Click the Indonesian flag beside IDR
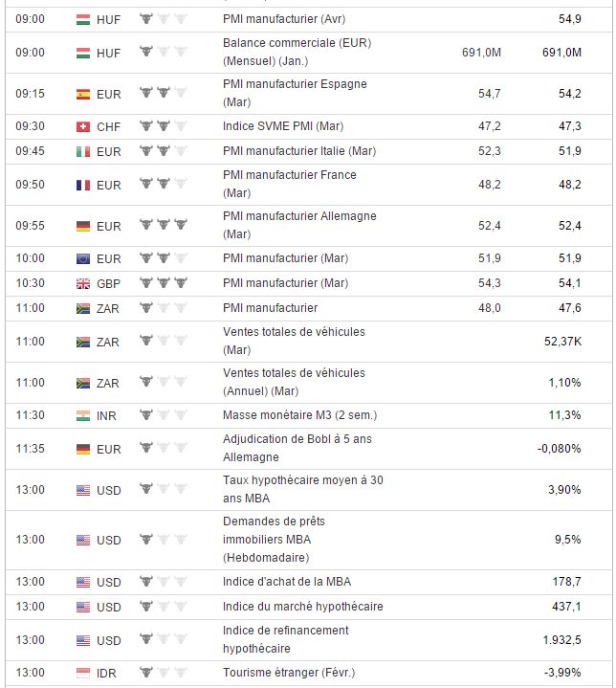Image resolution: width=616 pixels, height=688 pixels. tap(82, 673)
